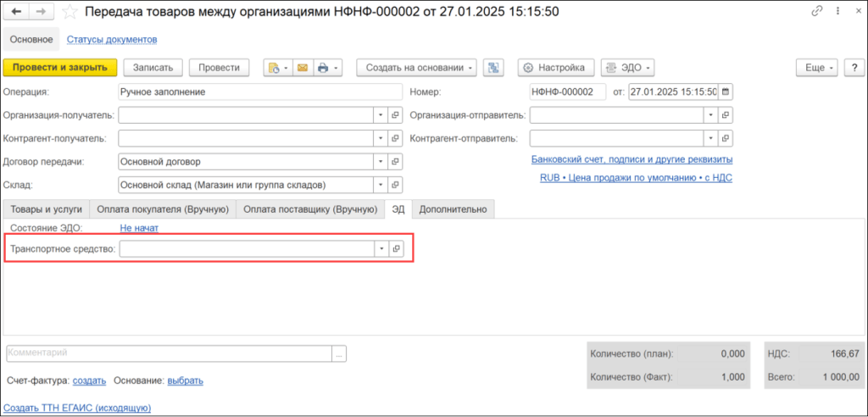Expand the Организация-получатель dropdown list
The width and height of the screenshot is (868, 417).
point(381,115)
